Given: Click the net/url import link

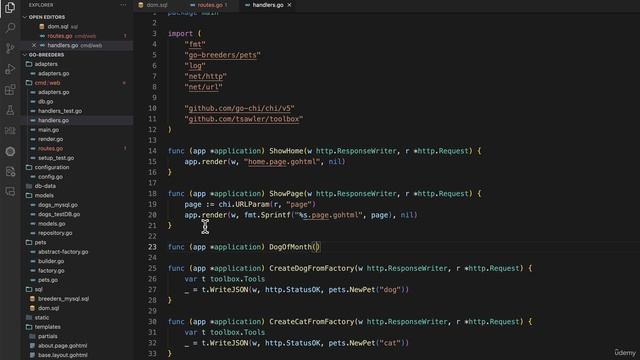Looking at the screenshot, I should click(203, 87).
